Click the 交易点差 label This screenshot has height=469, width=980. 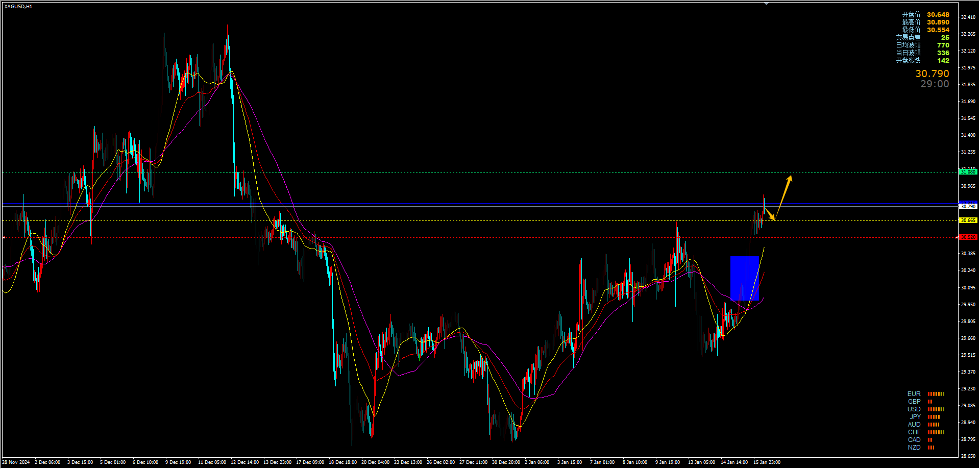point(908,38)
